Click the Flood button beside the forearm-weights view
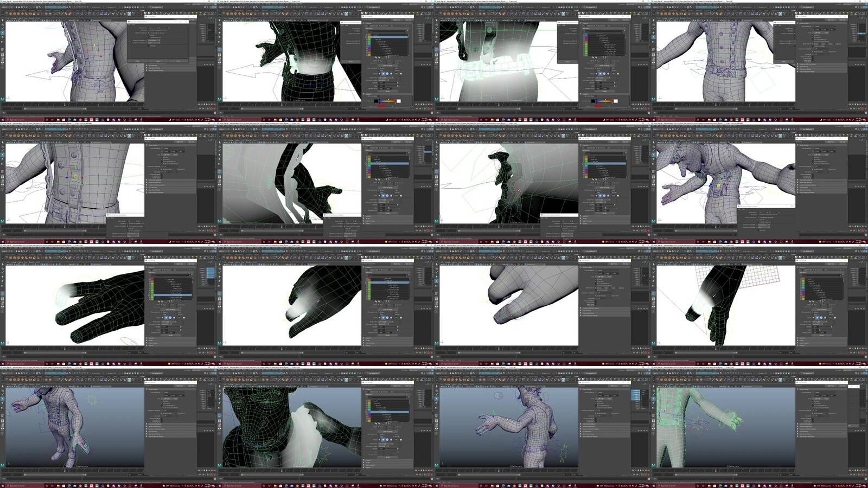868x488 pixels. click(822, 335)
